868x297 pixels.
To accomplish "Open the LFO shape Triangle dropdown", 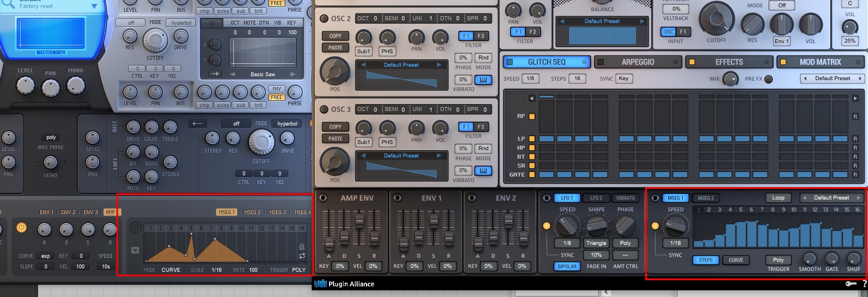I will point(596,243).
